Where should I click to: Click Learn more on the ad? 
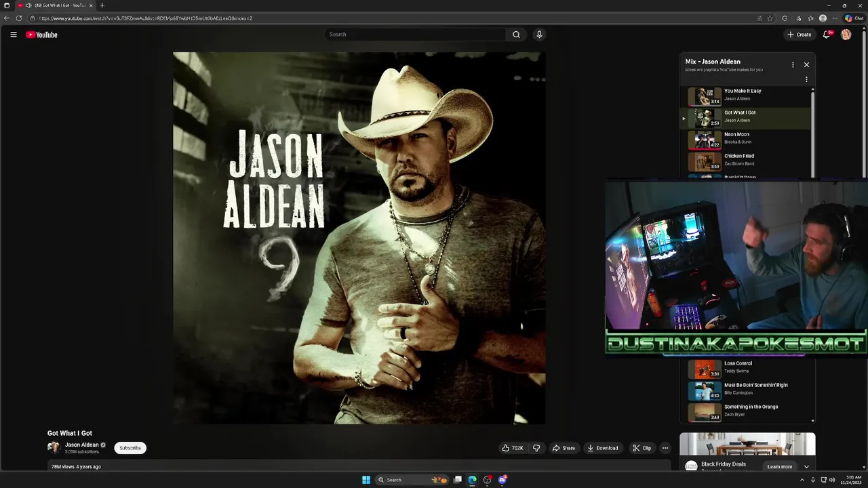[780, 466]
